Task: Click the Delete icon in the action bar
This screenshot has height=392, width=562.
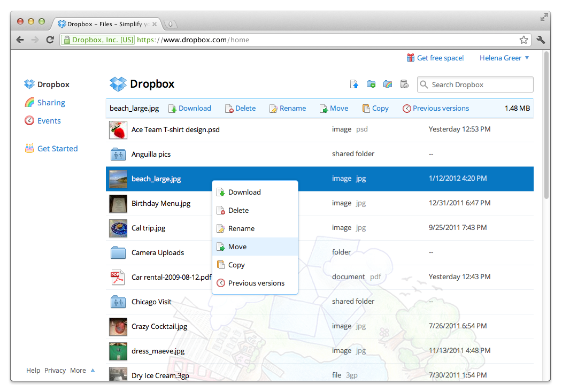Action: click(228, 108)
